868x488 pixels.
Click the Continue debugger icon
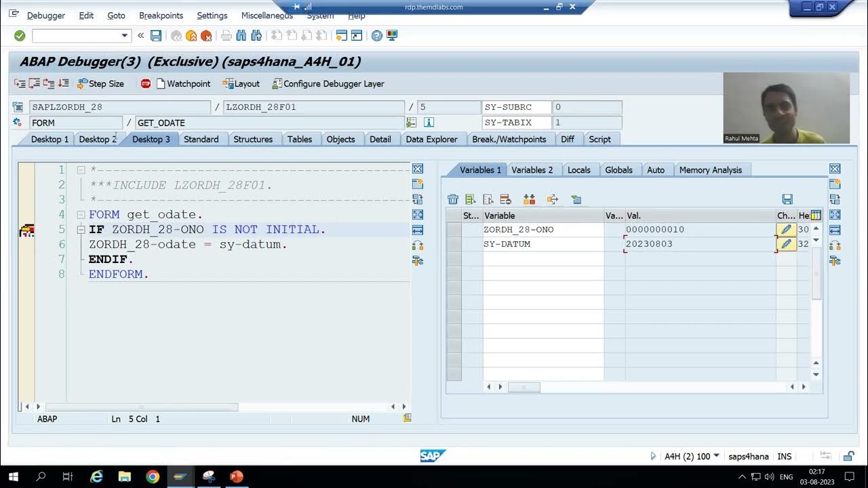click(64, 83)
